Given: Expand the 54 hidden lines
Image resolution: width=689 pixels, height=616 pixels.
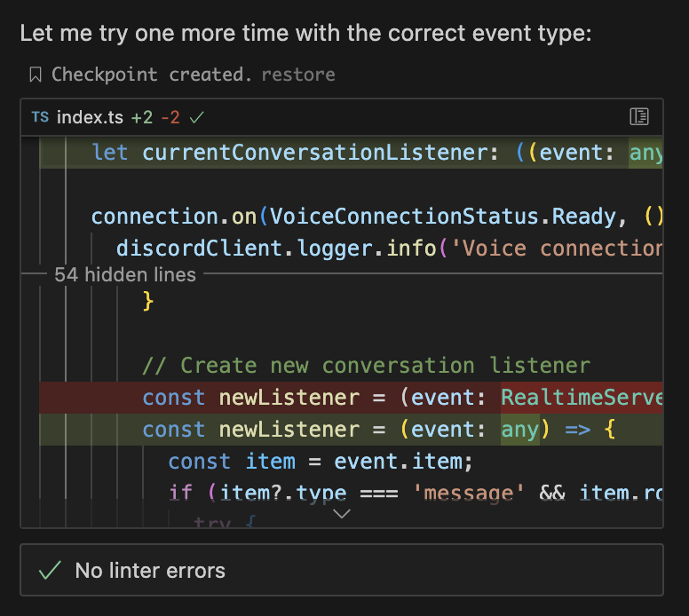Looking at the screenshot, I should (x=125, y=274).
